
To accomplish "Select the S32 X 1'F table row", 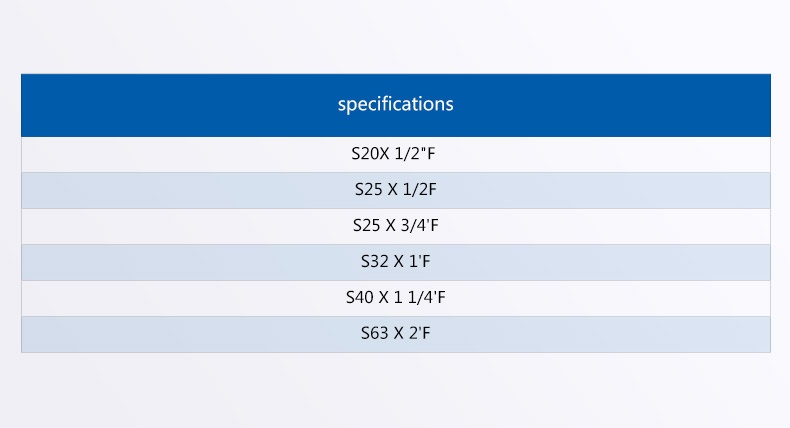I will pos(396,262).
